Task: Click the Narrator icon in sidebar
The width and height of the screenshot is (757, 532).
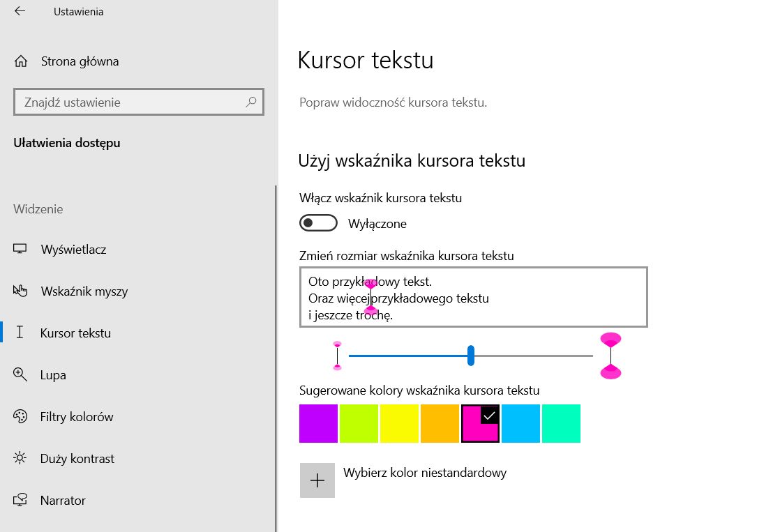Action: pyautogui.click(x=20, y=500)
